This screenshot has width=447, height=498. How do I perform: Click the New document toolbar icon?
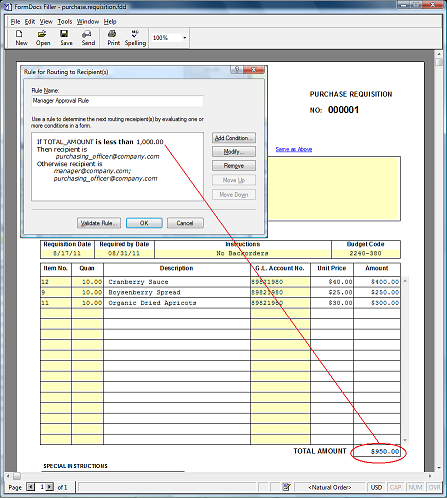point(21,38)
